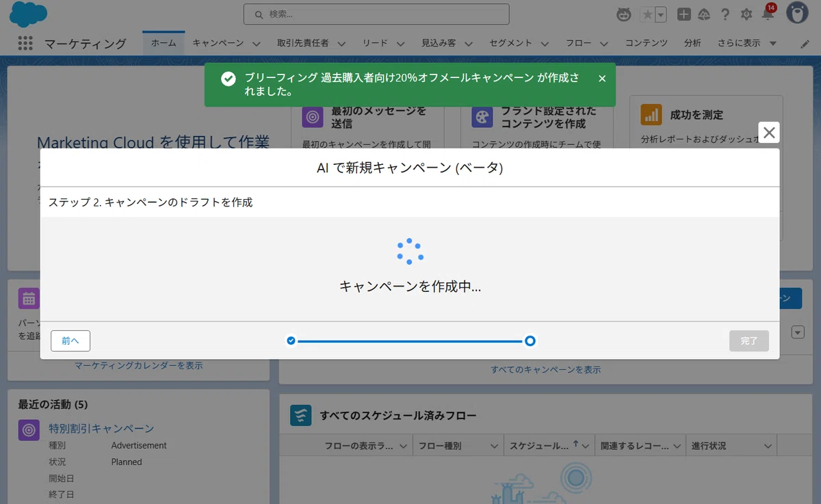Click the Salesforce cloud logo
The width and height of the screenshot is (821, 504).
(29, 14)
